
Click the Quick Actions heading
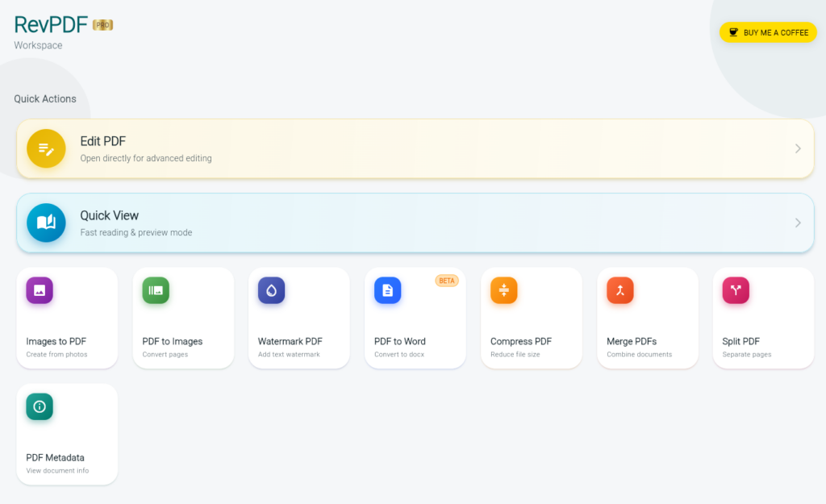[x=45, y=99]
